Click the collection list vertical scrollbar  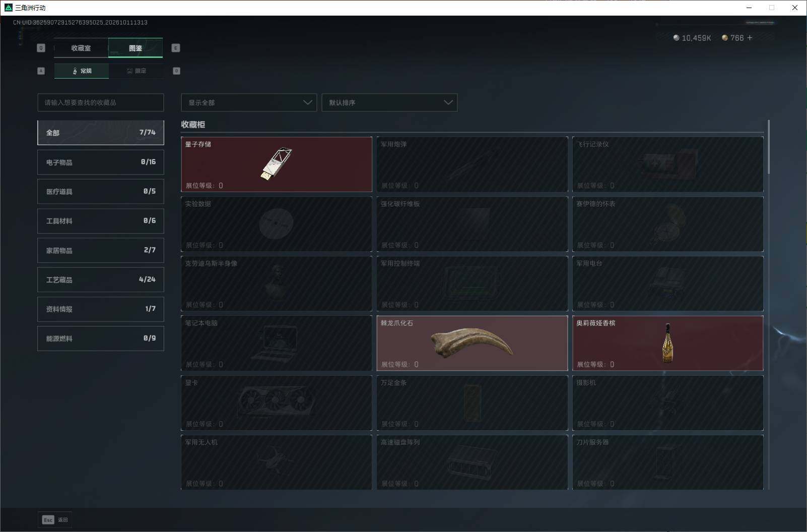pos(768,147)
